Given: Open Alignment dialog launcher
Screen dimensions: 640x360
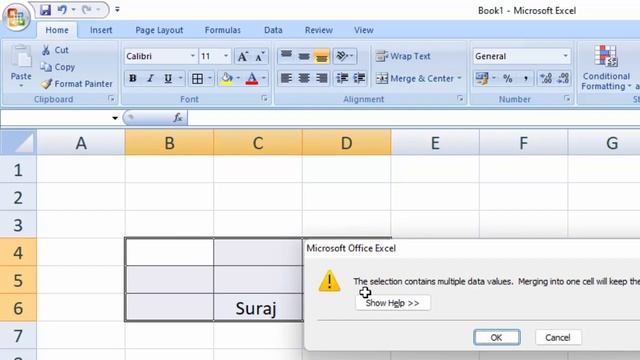Looking at the screenshot, I should (x=460, y=99).
